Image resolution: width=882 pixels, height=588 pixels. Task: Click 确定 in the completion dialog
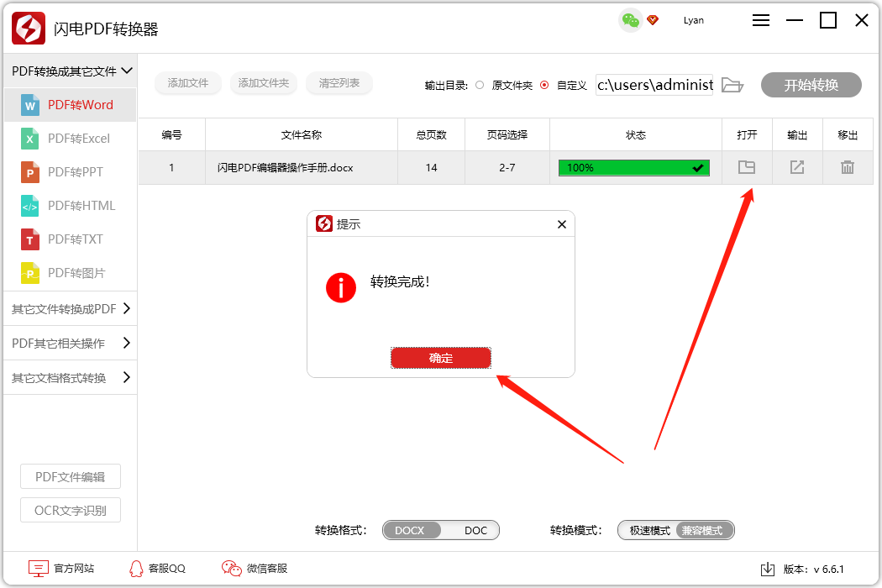[x=441, y=358]
